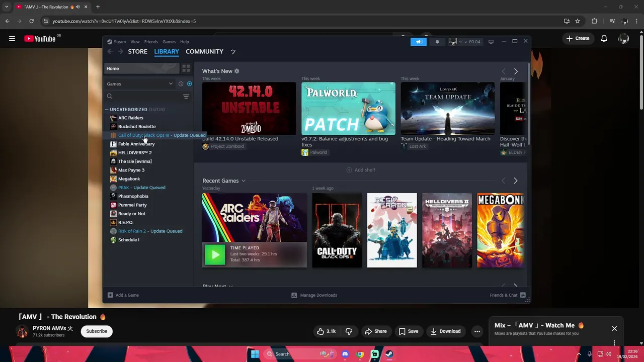Open Project Zomboid 42.14.0 Unstable news

(249, 109)
